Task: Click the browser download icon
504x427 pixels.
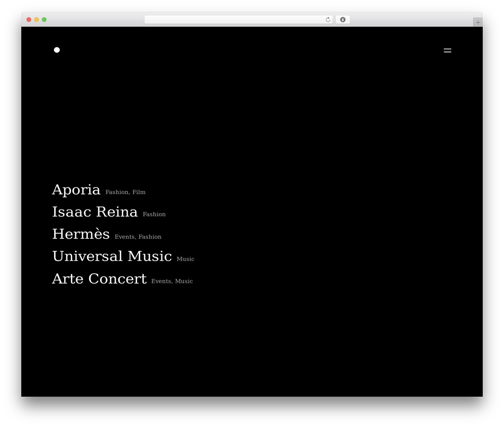Action: (x=343, y=20)
